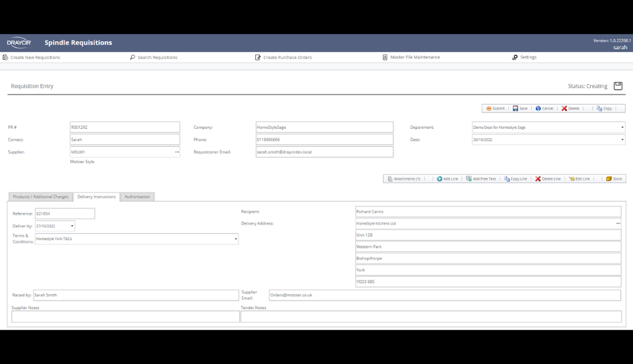Add a new line
This screenshot has width=633, height=364.
tap(448, 179)
